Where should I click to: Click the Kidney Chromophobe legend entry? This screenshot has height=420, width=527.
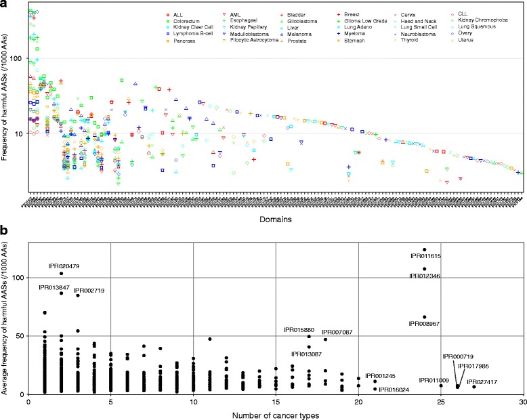pyautogui.click(x=480, y=20)
